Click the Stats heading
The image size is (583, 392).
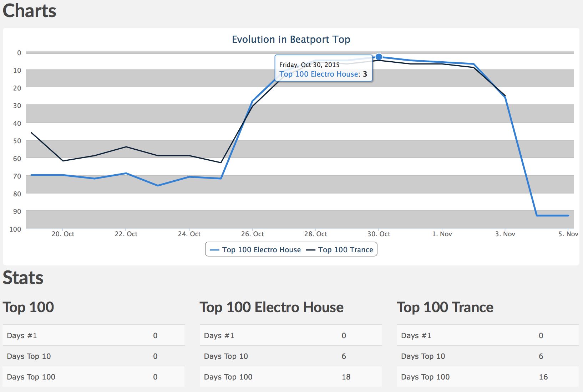(x=23, y=278)
